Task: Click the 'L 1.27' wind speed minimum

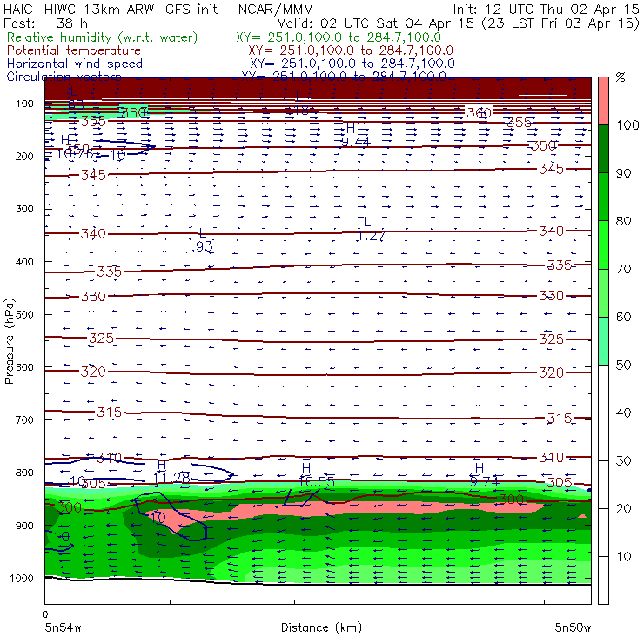Action: coord(371,229)
